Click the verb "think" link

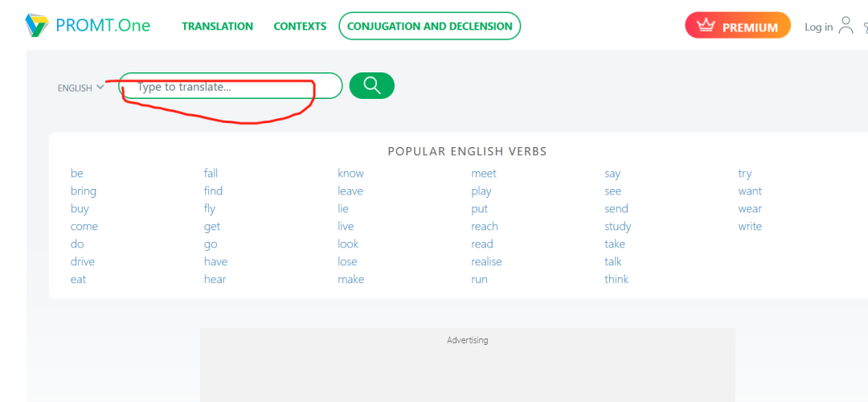[x=616, y=279]
